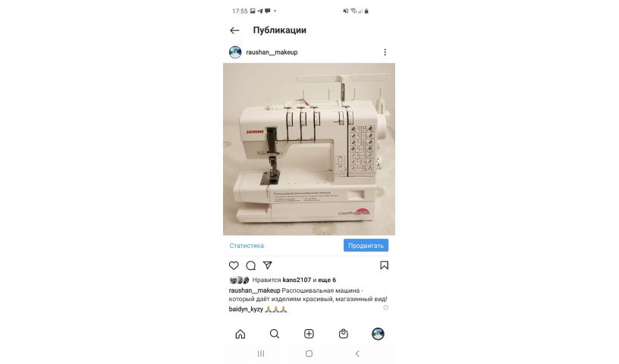Click the Продвигать button
Viewport: 619px width, 364px height.
pos(366,245)
